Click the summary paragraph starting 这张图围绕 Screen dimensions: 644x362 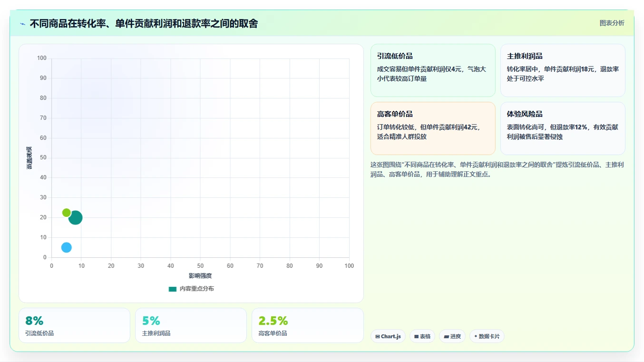tap(497, 169)
